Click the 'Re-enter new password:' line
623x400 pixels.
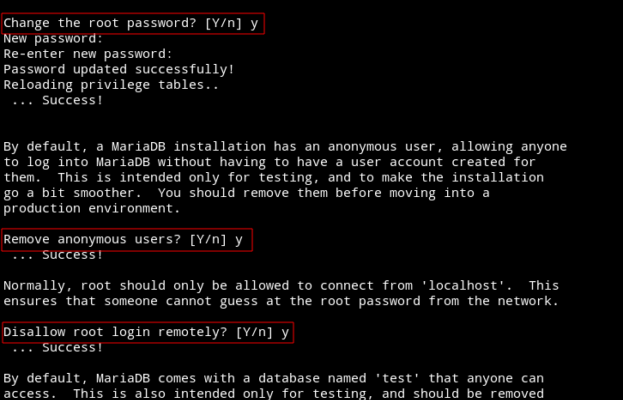click(88, 54)
